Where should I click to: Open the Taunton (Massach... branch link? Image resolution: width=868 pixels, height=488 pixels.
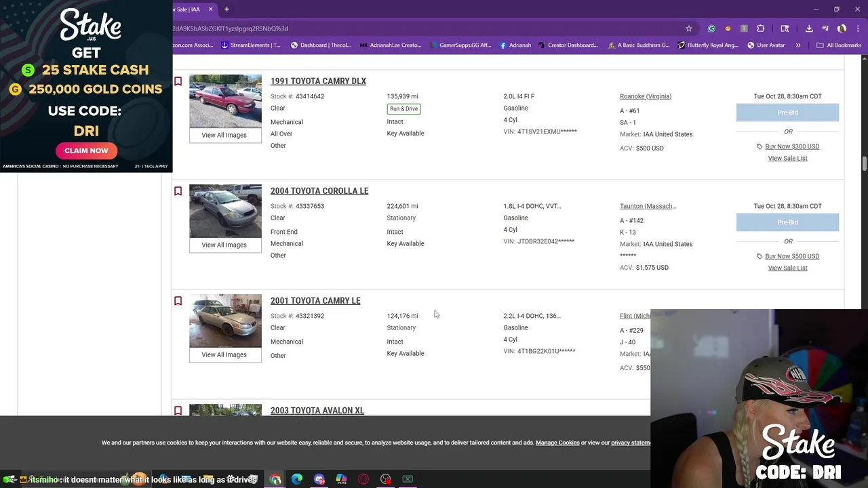click(648, 206)
